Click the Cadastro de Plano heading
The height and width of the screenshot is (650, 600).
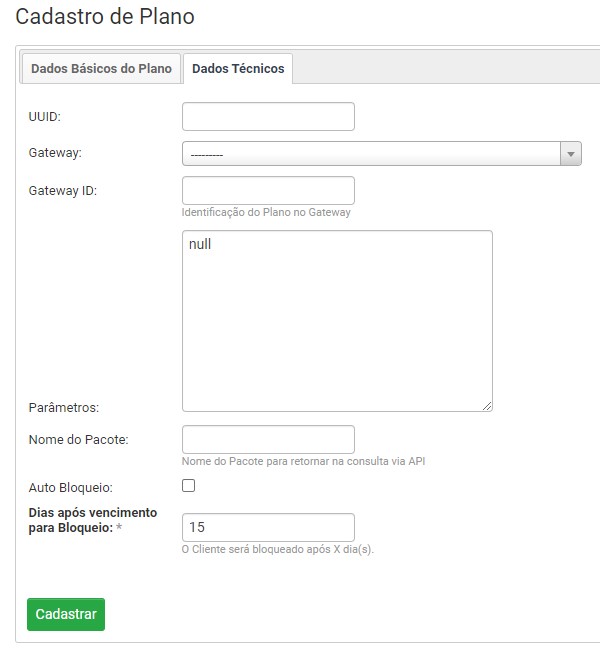(105, 16)
